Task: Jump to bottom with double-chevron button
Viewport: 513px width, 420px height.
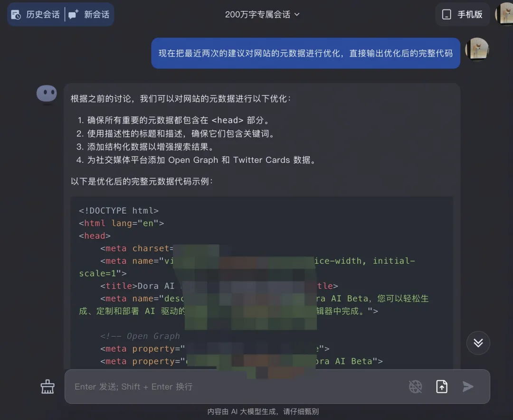Action: [478, 343]
